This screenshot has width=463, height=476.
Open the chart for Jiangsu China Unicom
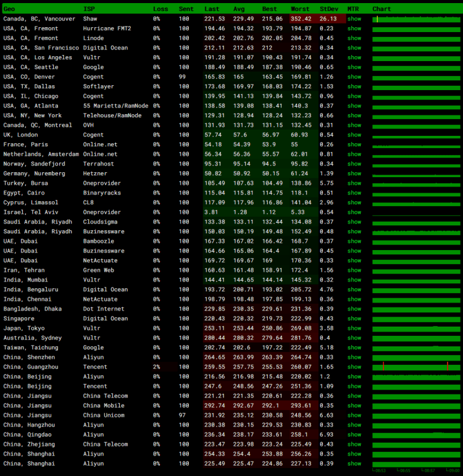click(x=415, y=415)
